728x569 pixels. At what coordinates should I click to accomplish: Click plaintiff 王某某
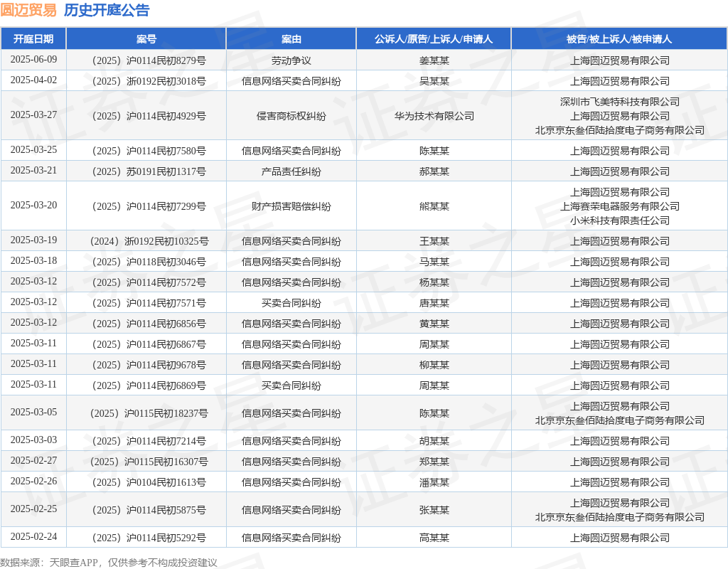tap(434, 241)
